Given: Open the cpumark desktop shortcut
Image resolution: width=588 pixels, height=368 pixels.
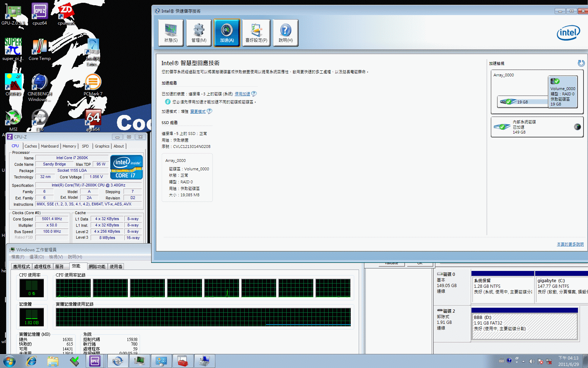Looking at the screenshot, I should click(x=66, y=15).
